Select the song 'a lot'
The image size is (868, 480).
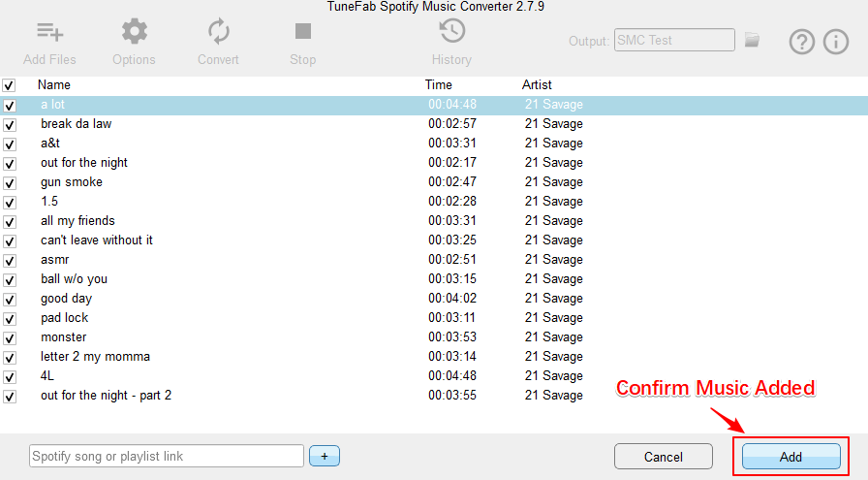(x=52, y=104)
